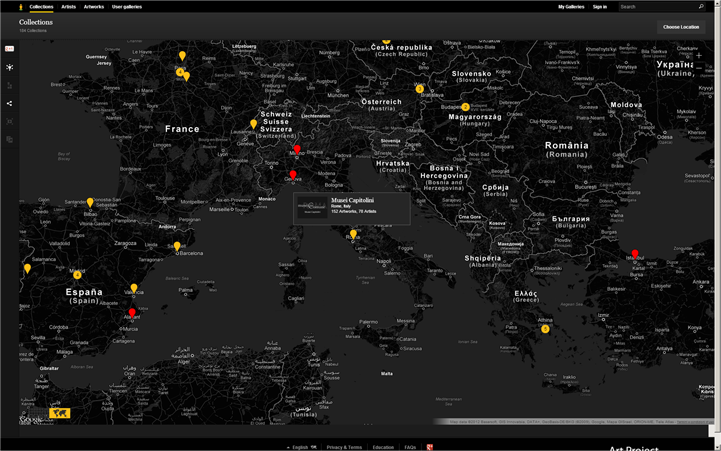Image resolution: width=721 pixels, height=451 pixels.
Task: Click the dimmed details icon in sidebar
Action: (9, 85)
